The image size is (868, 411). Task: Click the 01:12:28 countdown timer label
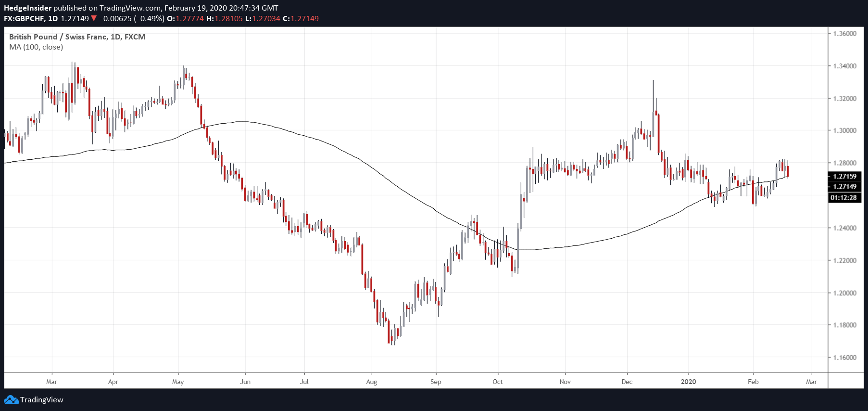click(x=845, y=197)
